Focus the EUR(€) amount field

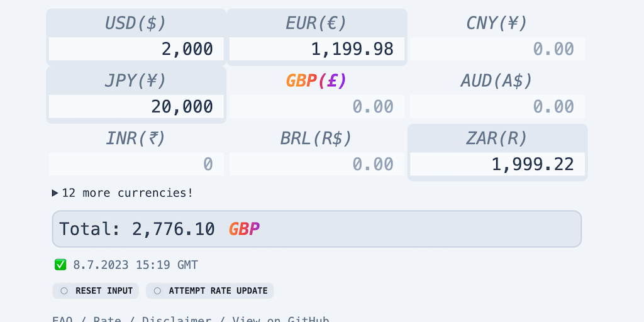pos(316,49)
